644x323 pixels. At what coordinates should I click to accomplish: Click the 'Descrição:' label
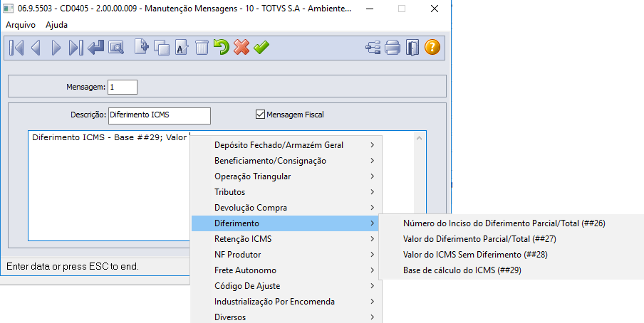[x=88, y=115]
